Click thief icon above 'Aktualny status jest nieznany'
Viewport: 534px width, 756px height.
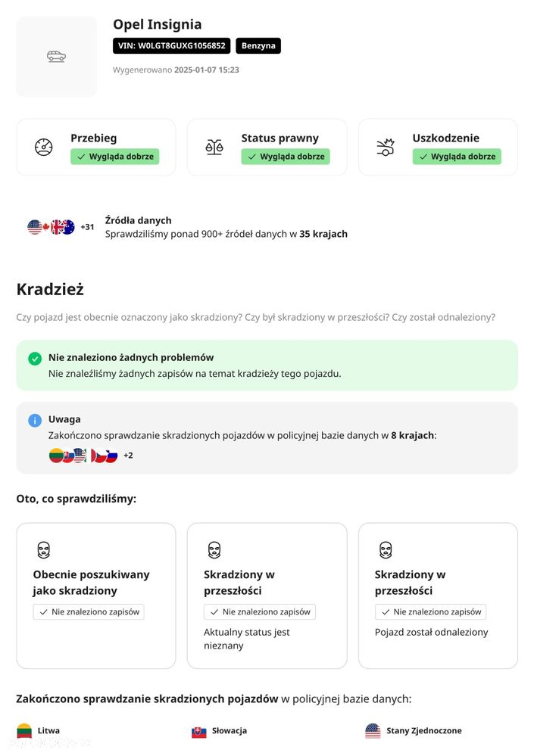click(214, 549)
